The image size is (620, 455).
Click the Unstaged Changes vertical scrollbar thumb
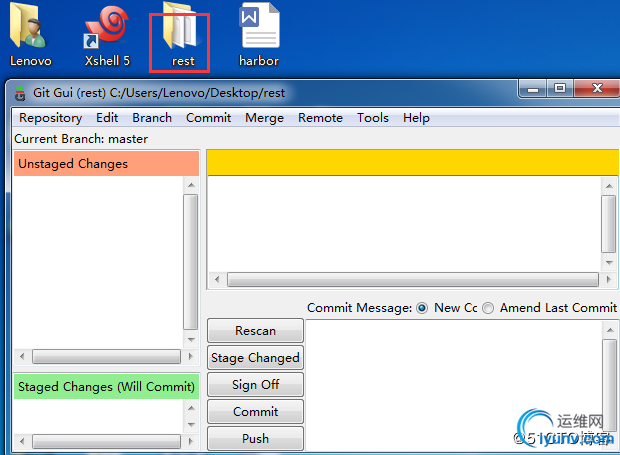191,262
